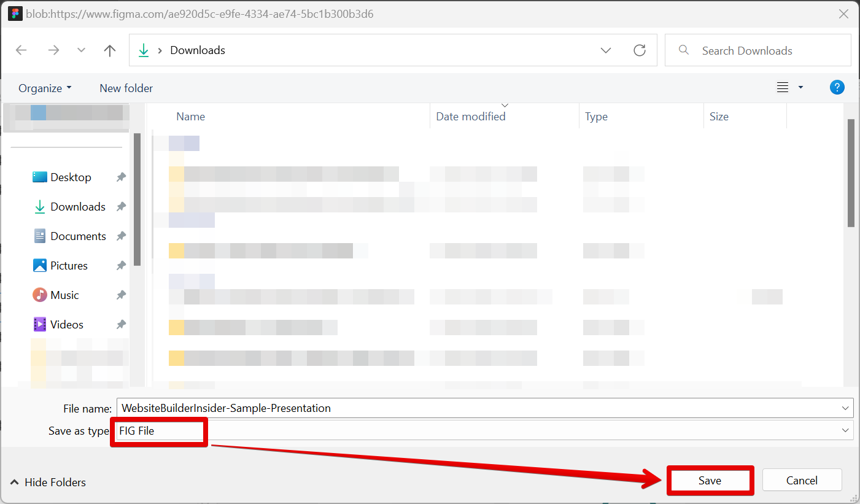Unpin Music using its pin icon
860x504 pixels.
(x=121, y=295)
